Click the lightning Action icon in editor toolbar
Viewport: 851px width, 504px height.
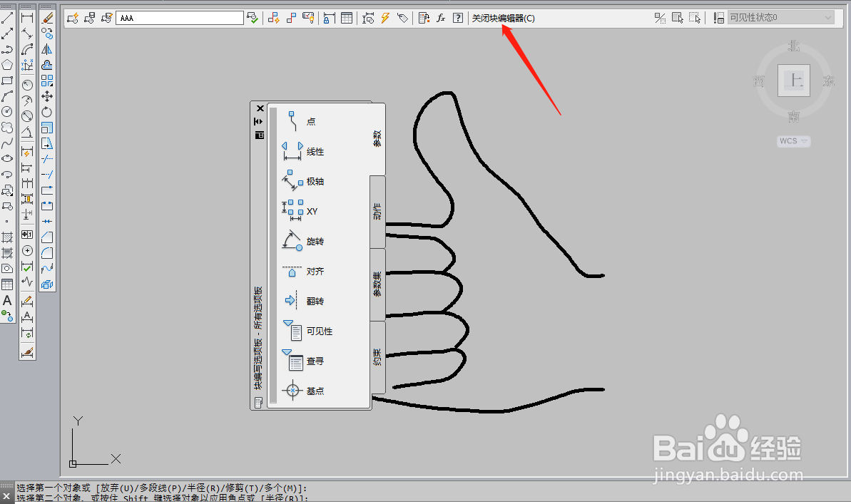click(385, 18)
